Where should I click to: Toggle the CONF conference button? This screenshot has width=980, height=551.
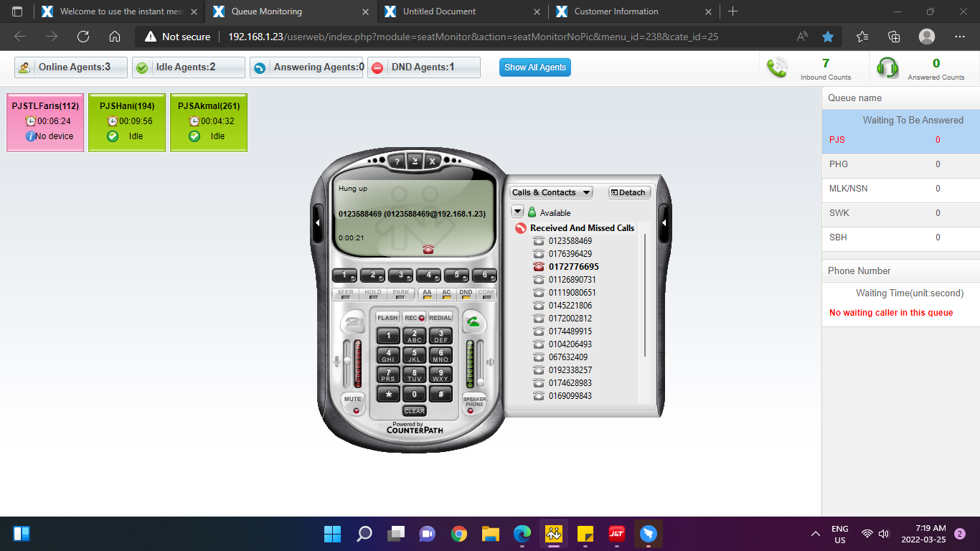tap(486, 294)
